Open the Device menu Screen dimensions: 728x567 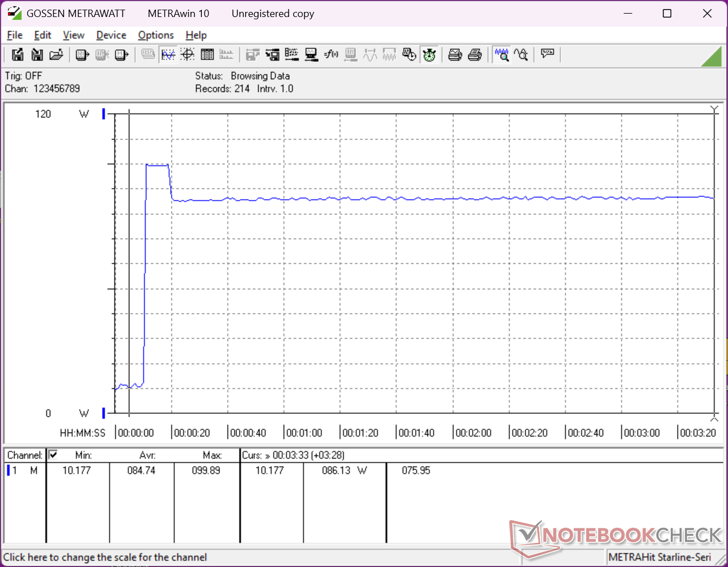[x=111, y=35]
